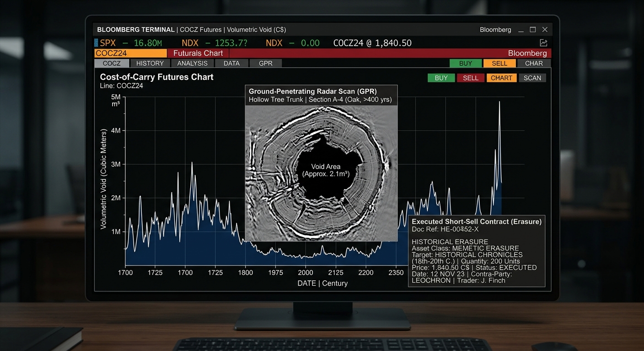Click the CHAR button in the tab row
Screen dimensions: 644x351
click(x=534, y=64)
